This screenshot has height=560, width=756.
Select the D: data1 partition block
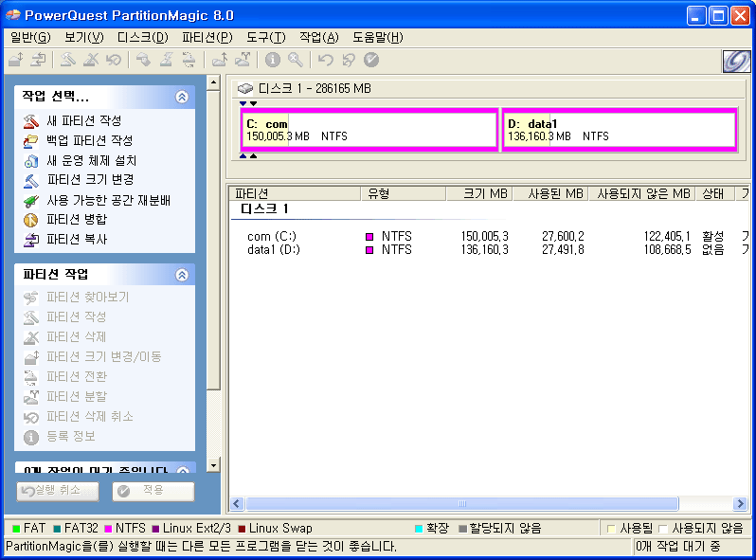(x=620, y=130)
